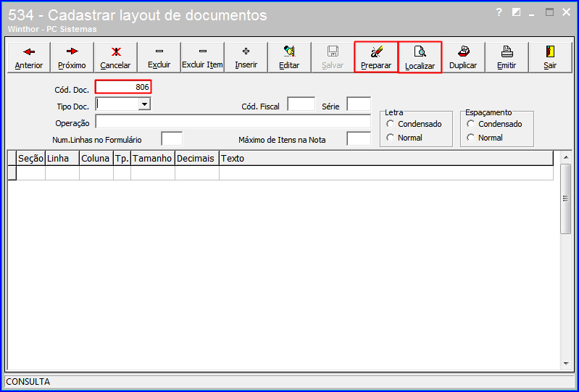Click the window theme icon beside help
The image size is (579, 392).
click(516, 12)
